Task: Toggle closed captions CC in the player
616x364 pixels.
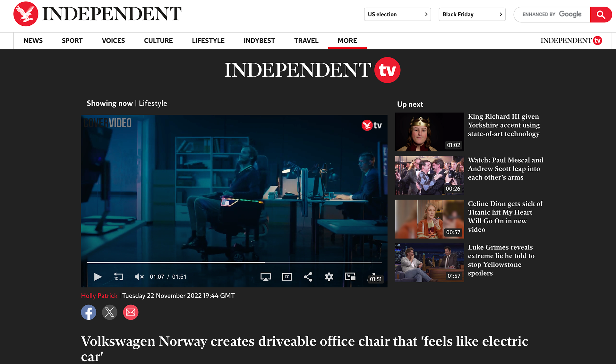Action: (287, 277)
